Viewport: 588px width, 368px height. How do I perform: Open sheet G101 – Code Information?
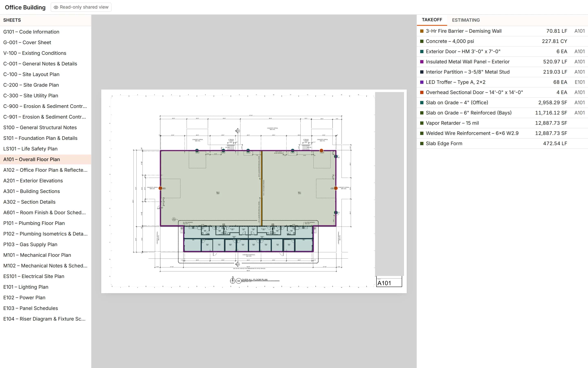[x=46, y=32]
